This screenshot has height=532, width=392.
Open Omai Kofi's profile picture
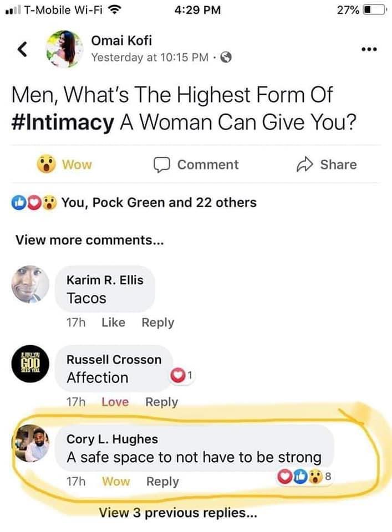coord(63,49)
